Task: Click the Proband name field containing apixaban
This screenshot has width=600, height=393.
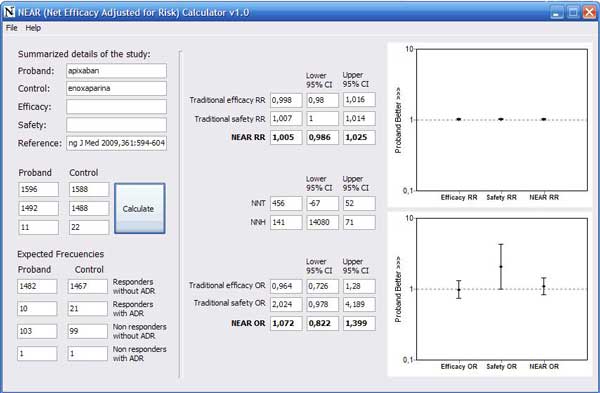Action: pos(116,71)
